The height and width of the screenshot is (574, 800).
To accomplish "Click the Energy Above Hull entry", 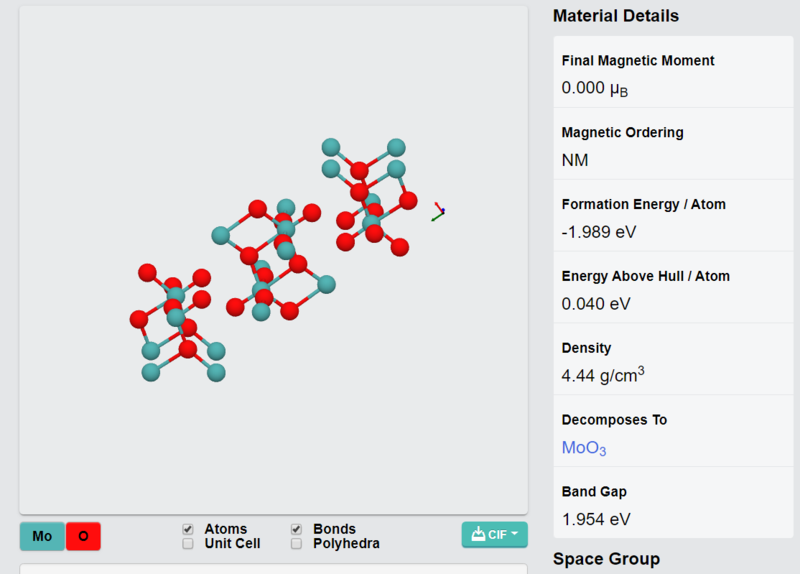I will (673, 287).
